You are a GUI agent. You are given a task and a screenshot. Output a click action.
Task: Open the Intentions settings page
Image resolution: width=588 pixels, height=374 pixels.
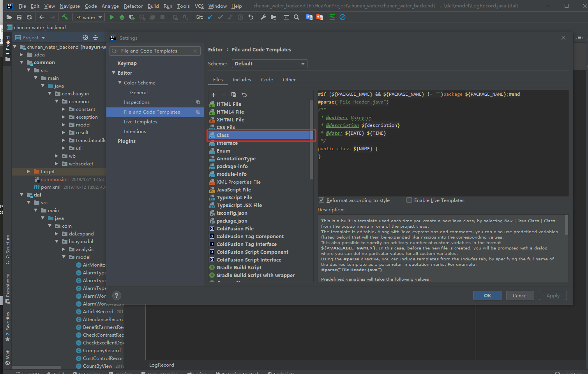135,131
